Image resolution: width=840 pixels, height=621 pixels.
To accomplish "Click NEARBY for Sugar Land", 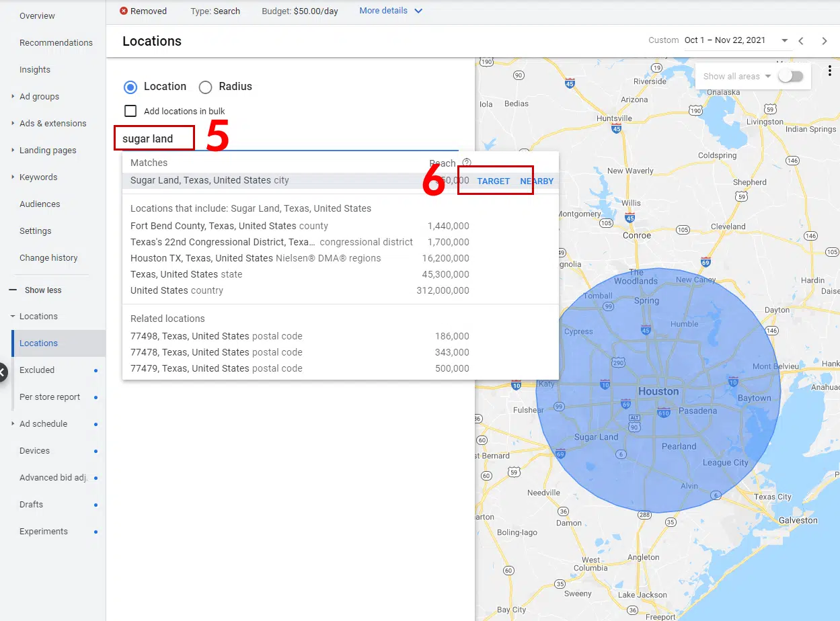I will 537,181.
